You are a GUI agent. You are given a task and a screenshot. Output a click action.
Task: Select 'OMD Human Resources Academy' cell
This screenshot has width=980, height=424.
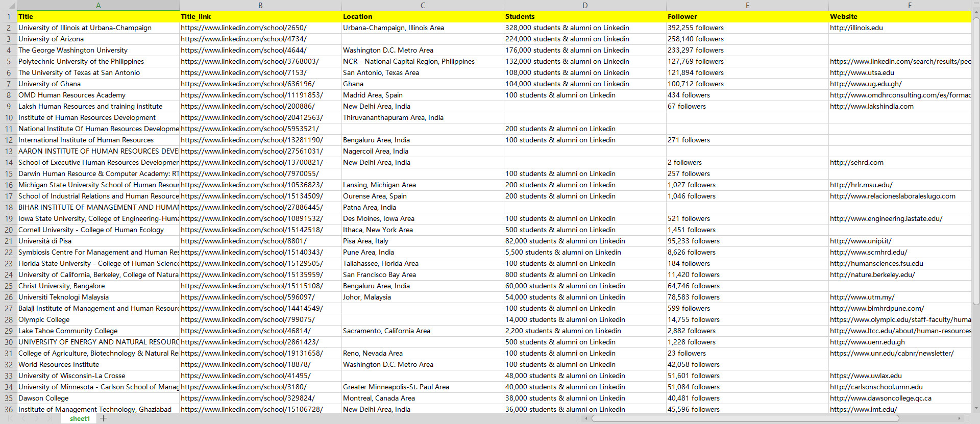pyautogui.click(x=99, y=95)
